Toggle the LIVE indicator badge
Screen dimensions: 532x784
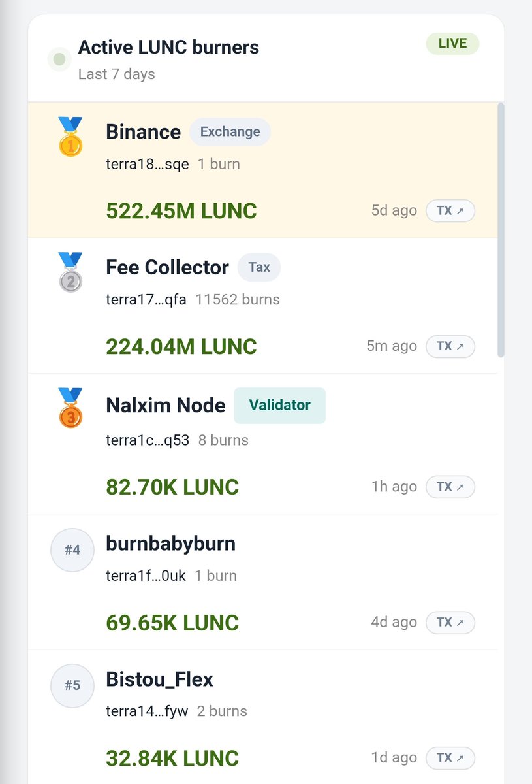(x=452, y=43)
